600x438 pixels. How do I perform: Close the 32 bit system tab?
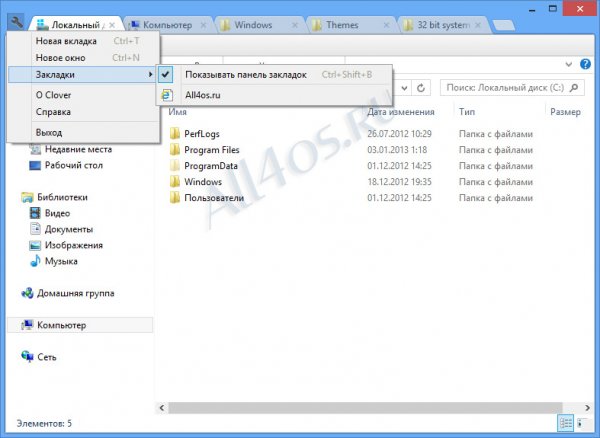[x=478, y=25]
